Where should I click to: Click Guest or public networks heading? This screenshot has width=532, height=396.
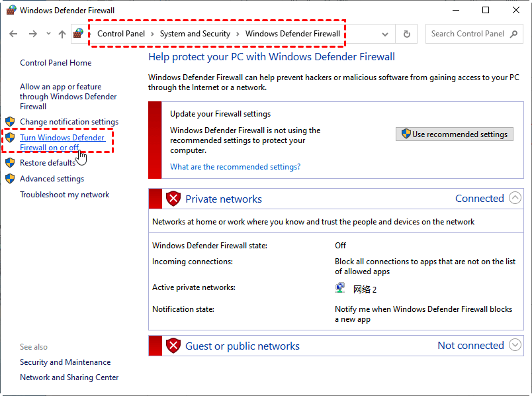(x=242, y=346)
